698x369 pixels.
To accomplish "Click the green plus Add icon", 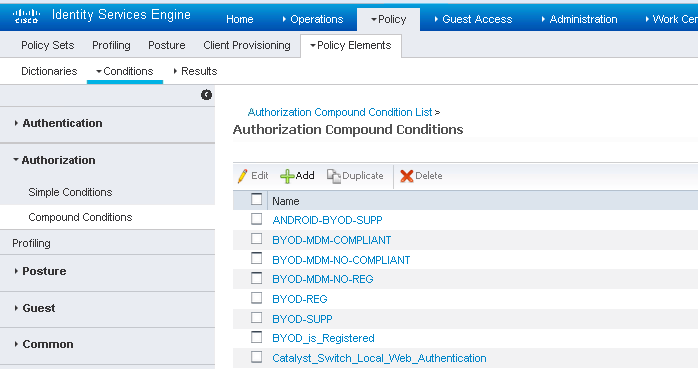I will (x=287, y=176).
